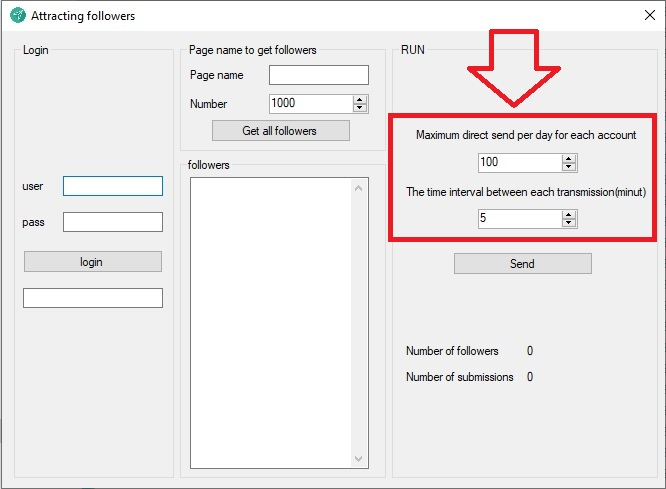The width and height of the screenshot is (666, 489).
Task: Click the pass input field
Action: (112, 222)
